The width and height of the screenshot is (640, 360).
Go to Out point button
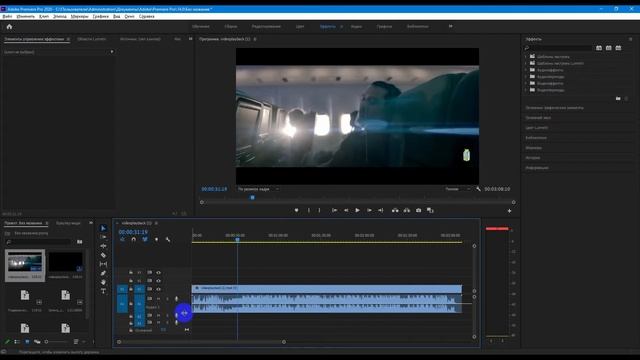(380, 210)
